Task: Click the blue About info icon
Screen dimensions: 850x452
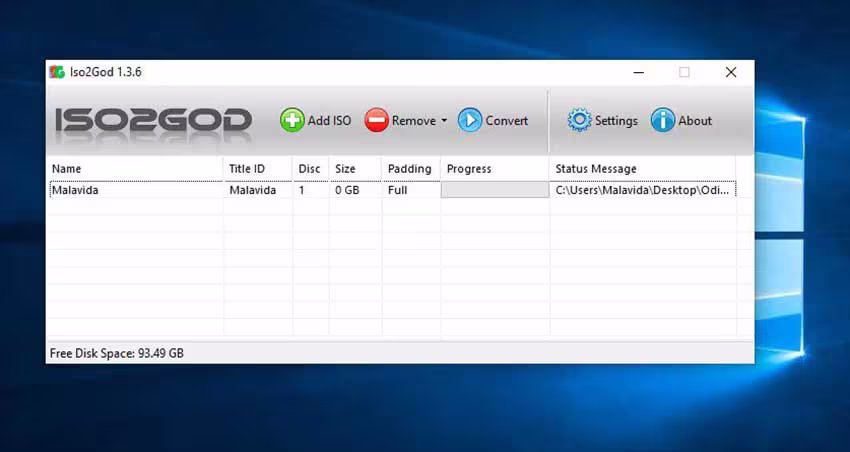Action: pos(662,120)
